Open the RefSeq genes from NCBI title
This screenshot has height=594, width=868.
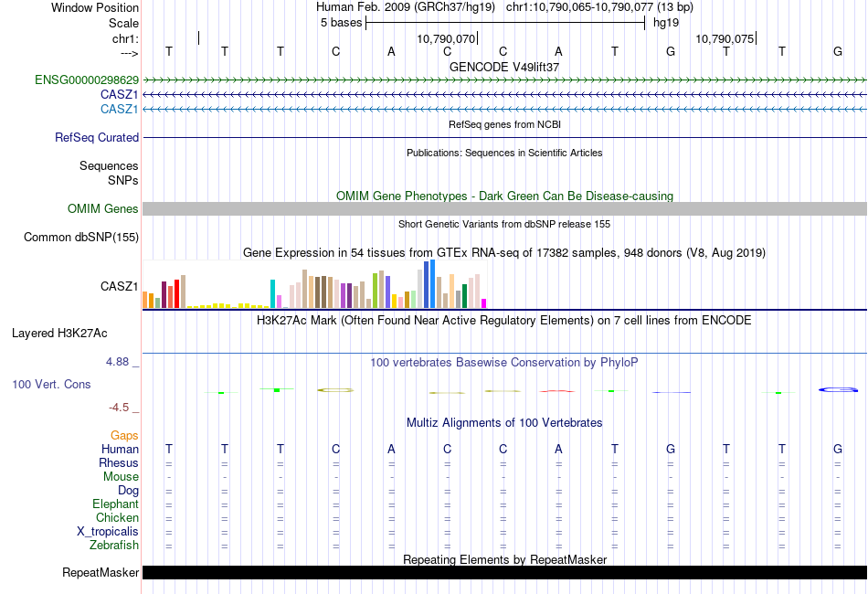pyautogui.click(x=504, y=124)
